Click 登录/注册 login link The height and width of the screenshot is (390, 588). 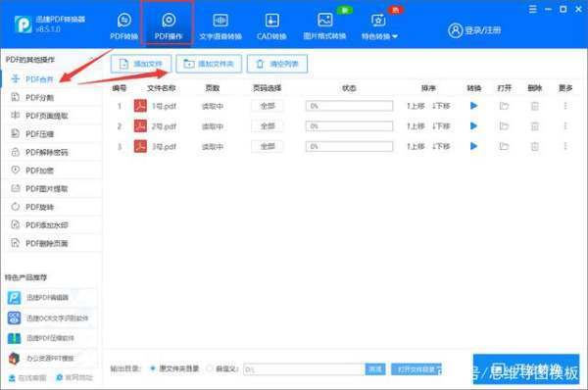click(474, 30)
